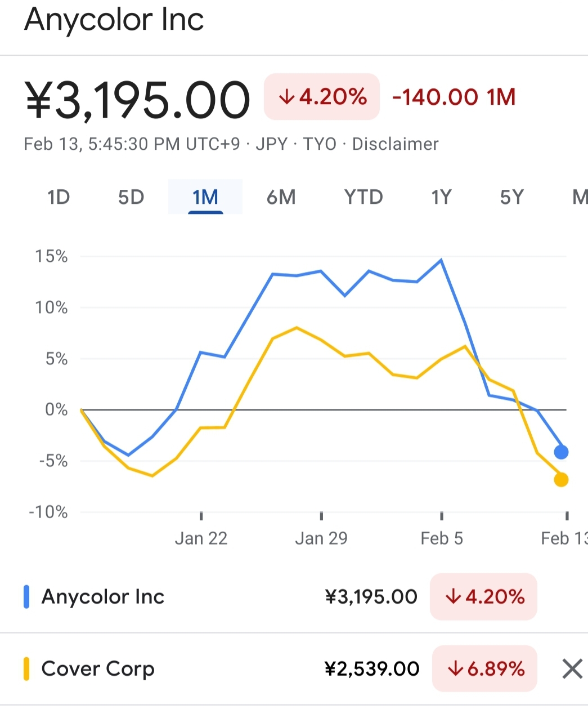Open the 6M time range tab
Viewport: 588px width, 709px height.
(281, 197)
